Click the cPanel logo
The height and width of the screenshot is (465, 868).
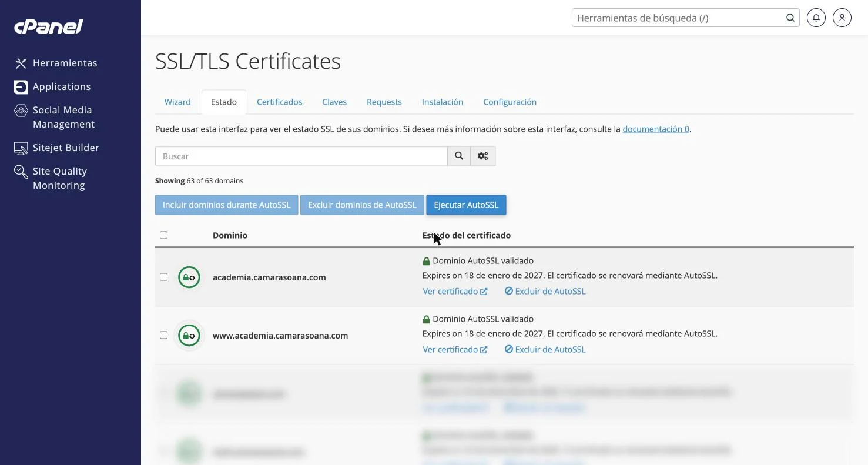tap(49, 26)
